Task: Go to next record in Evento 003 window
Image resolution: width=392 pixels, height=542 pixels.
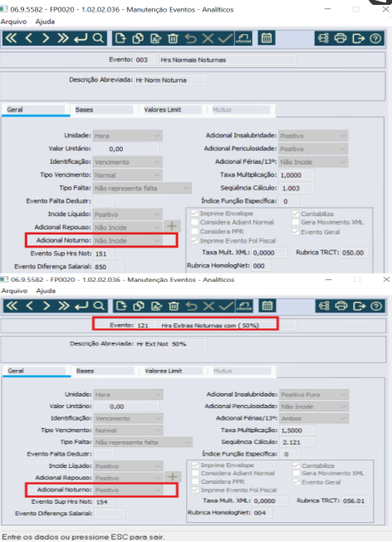Action: point(46,38)
